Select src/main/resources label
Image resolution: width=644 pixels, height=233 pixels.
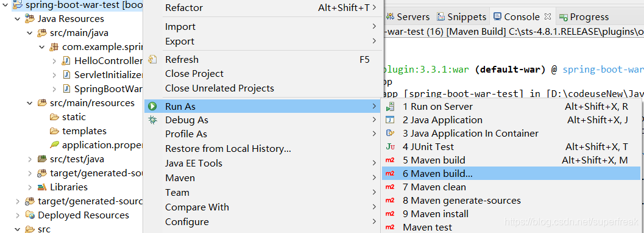click(92, 103)
